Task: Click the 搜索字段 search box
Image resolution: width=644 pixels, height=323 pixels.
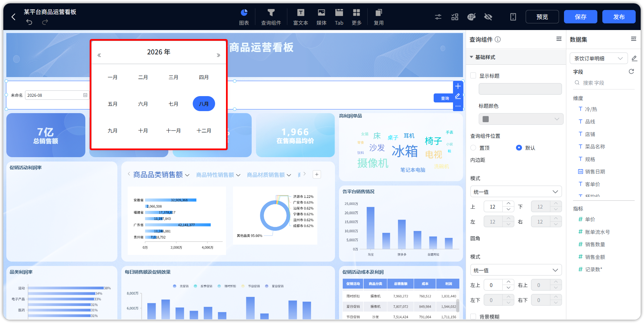Action: pyautogui.click(x=604, y=83)
